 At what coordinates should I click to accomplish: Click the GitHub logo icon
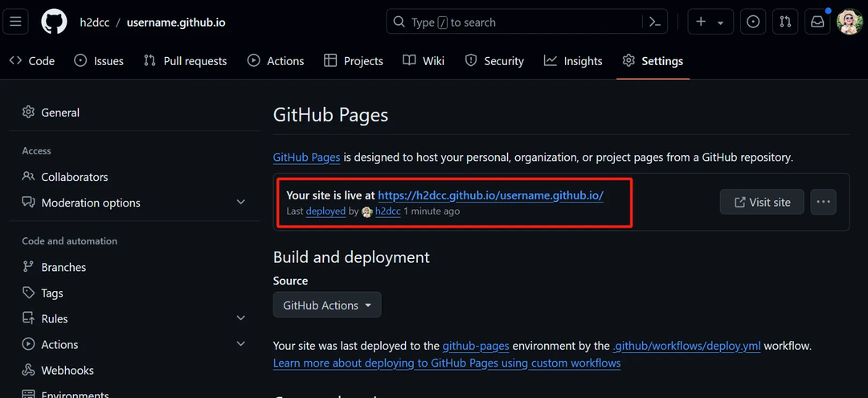pyautogui.click(x=55, y=22)
